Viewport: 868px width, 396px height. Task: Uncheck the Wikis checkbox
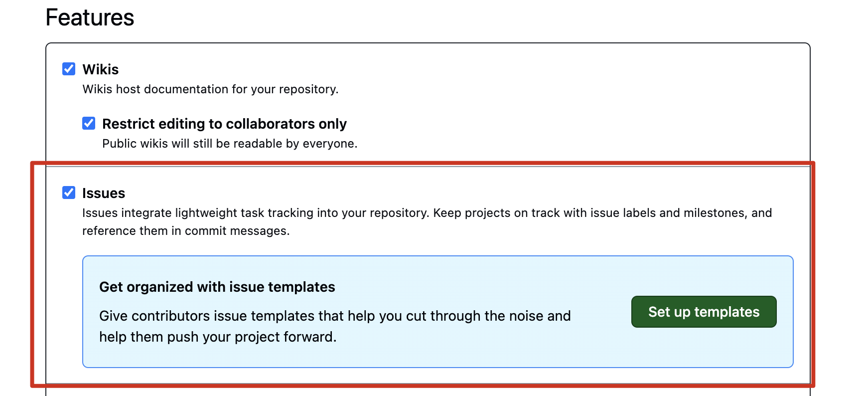click(x=69, y=69)
